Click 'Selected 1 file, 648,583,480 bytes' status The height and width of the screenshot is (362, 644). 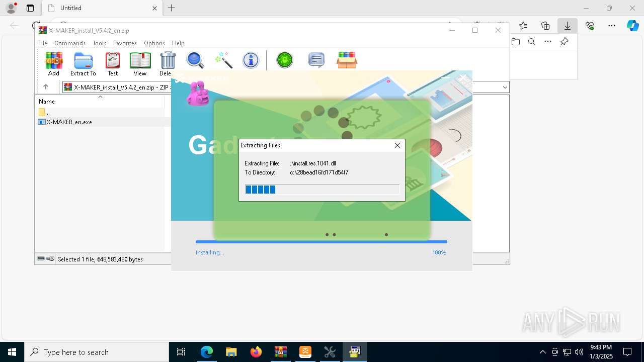pyautogui.click(x=100, y=259)
